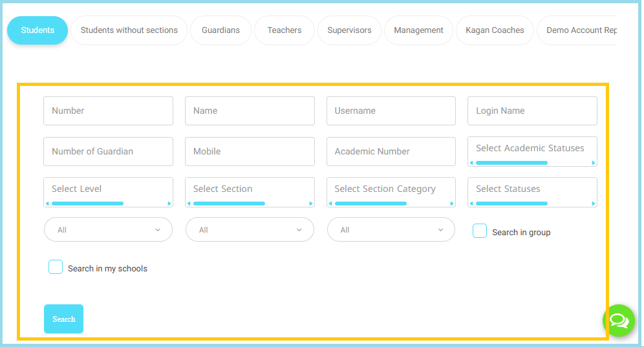Expand the third All dropdown
The image size is (644, 347).
click(391, 230)
